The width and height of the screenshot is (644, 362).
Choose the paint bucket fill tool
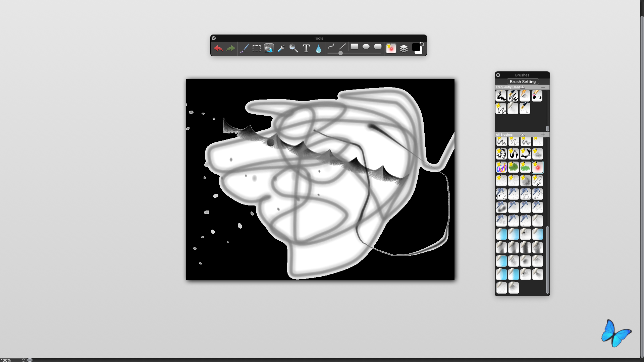(x=269, y=49)
